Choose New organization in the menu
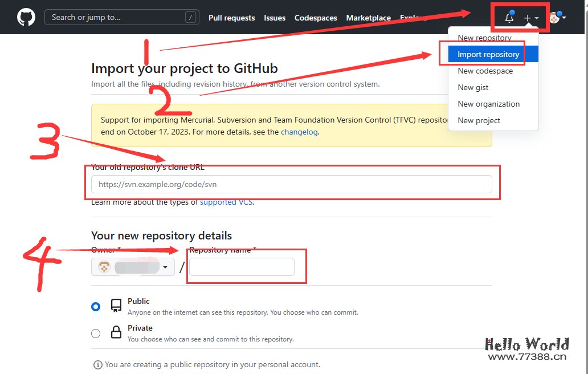 tap(488, 104)
